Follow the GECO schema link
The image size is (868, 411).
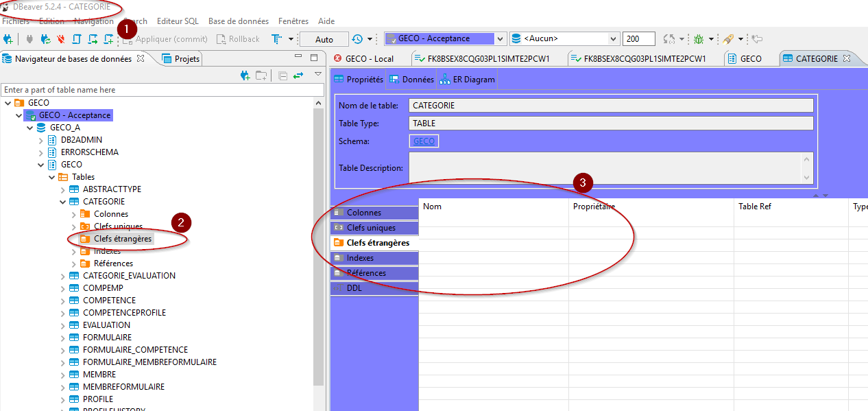(x=424, y=141)
